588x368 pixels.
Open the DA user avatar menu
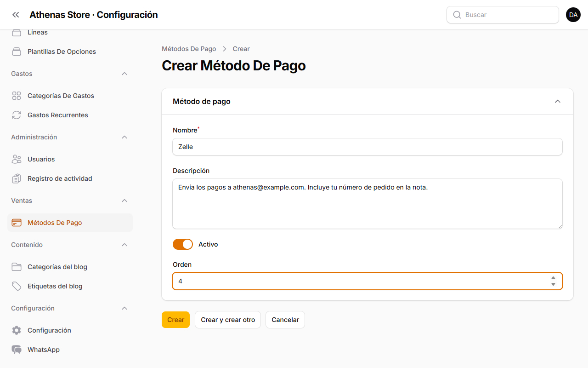[x=573, y=15]
